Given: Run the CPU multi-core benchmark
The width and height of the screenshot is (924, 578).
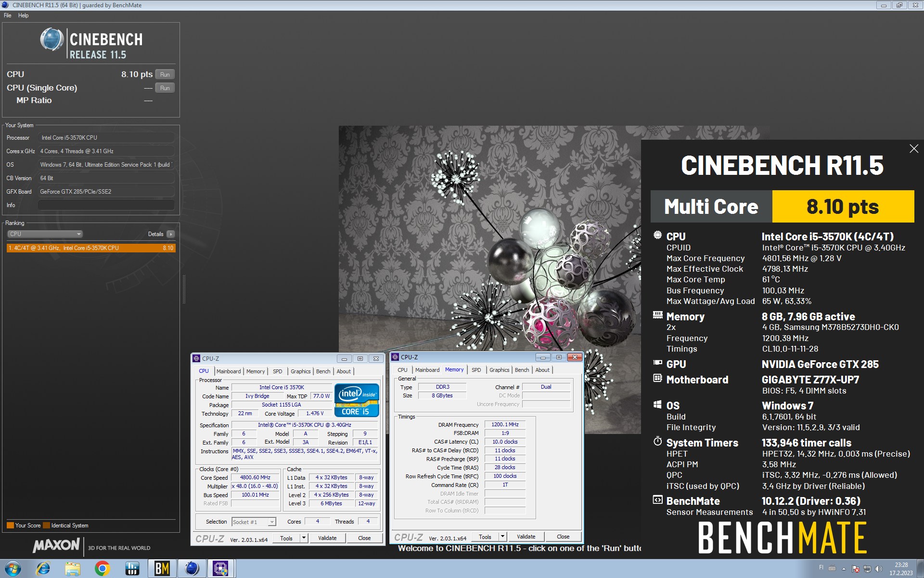Looking at the screenshot, I should pyautogui.click(x=165, y=75).
